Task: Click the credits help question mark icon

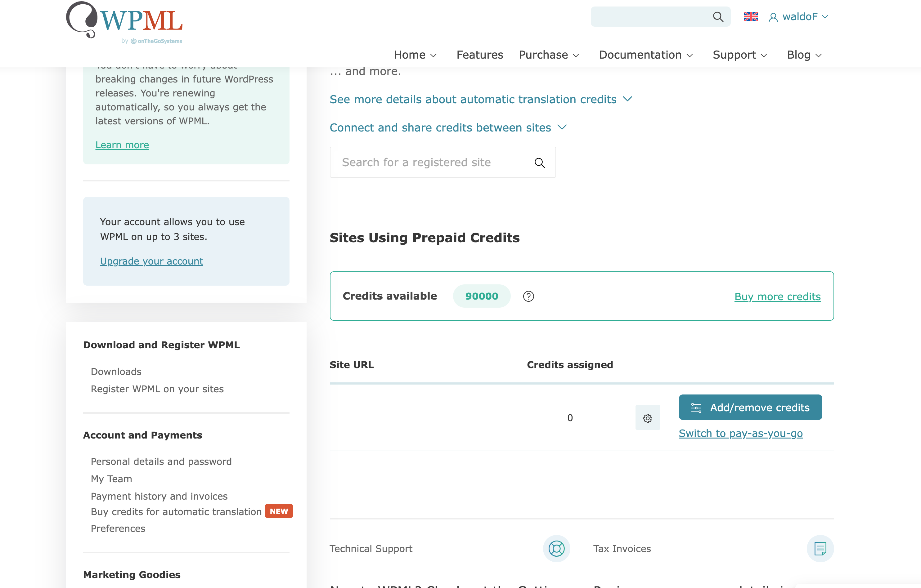Action: pos(528,296)
